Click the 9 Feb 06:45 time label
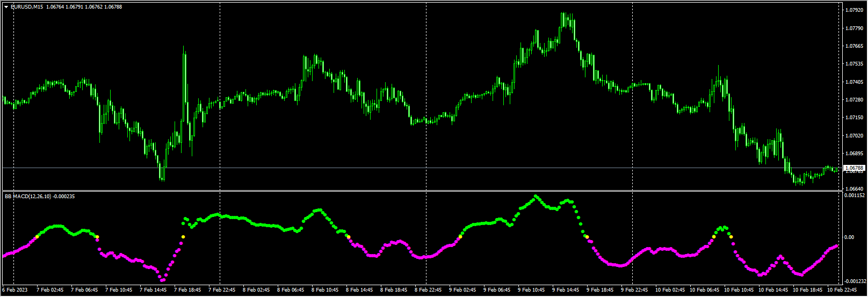868x297 pixels. point(496,290)
